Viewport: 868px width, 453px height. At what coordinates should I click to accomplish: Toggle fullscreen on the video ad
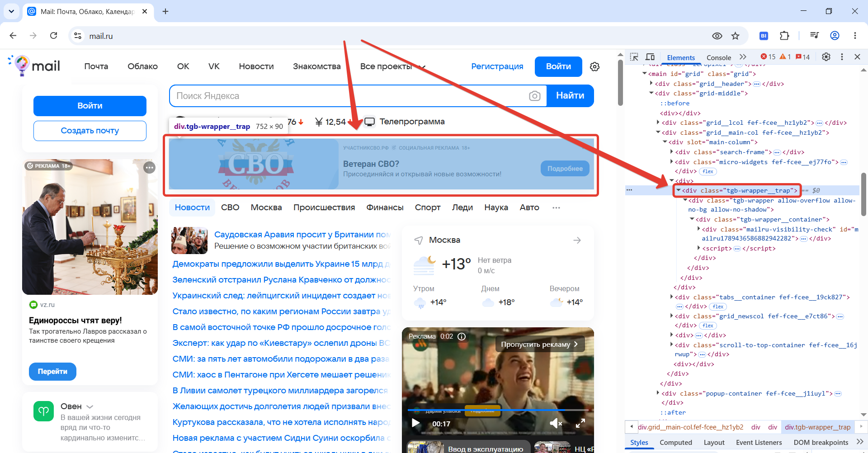coord(580,424)
